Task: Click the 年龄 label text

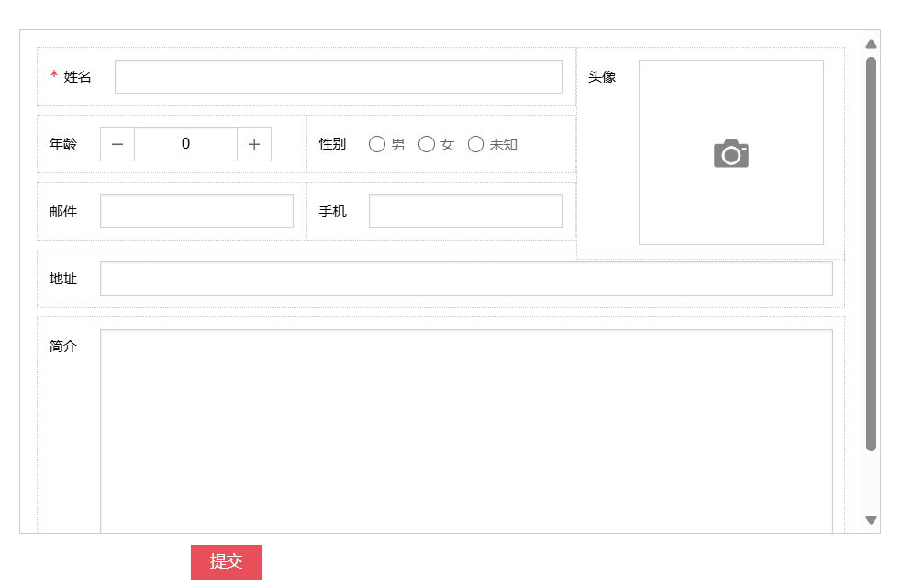Action: coord(63,144)
